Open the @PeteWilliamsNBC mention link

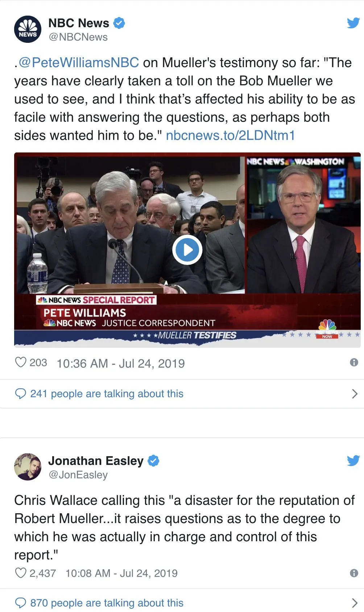click(78, 62)
